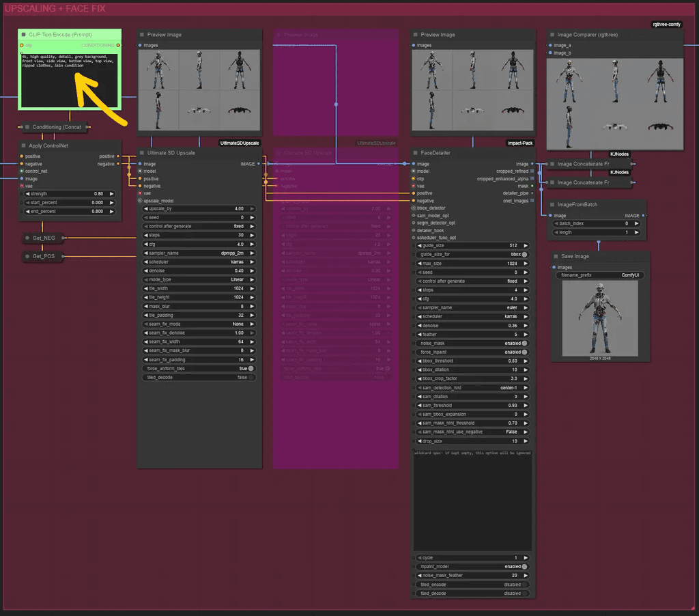
Task: Open the scheduler selector in FaceDetailer
Action: (x=471, y=316)
